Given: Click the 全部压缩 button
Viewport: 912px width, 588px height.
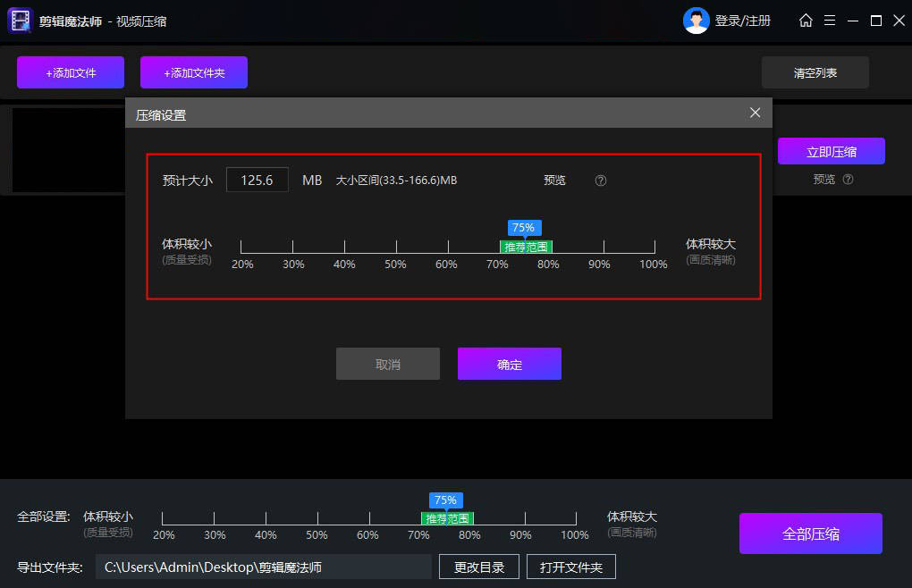Looking at the screenshot, I should click(810, 533).
